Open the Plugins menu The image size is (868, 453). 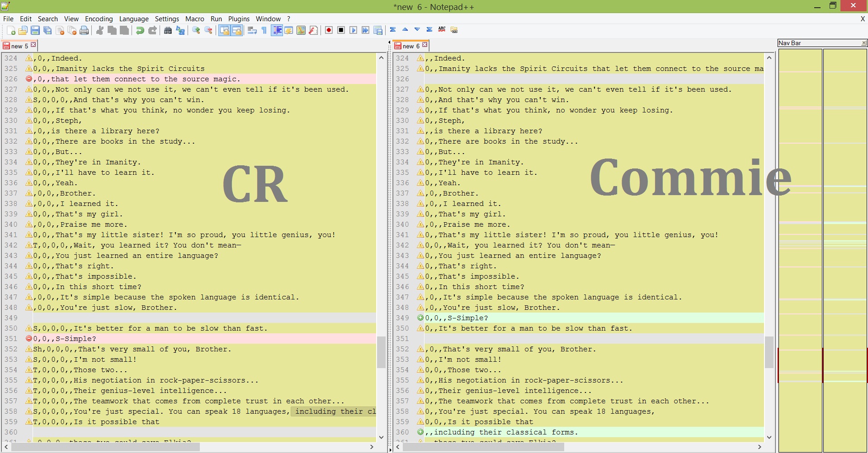click(239, 19)
